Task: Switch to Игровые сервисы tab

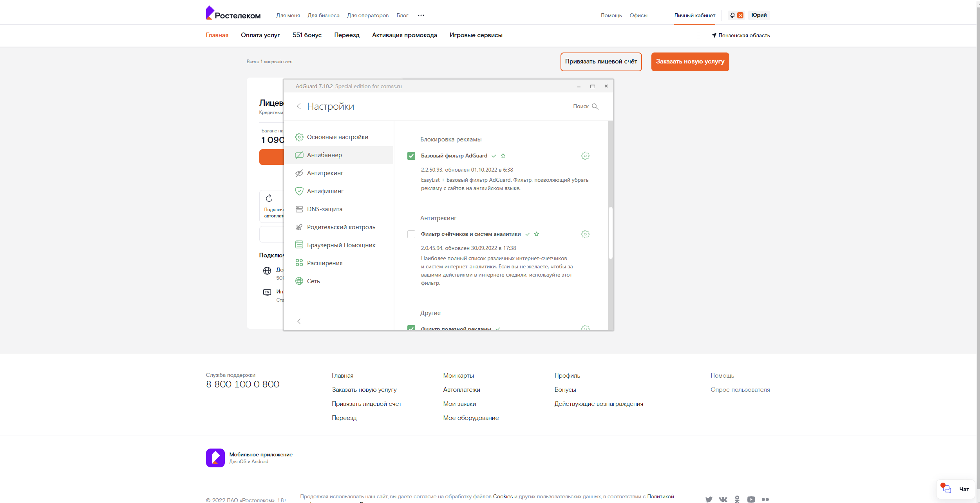Action: click(x=476, y=35)
